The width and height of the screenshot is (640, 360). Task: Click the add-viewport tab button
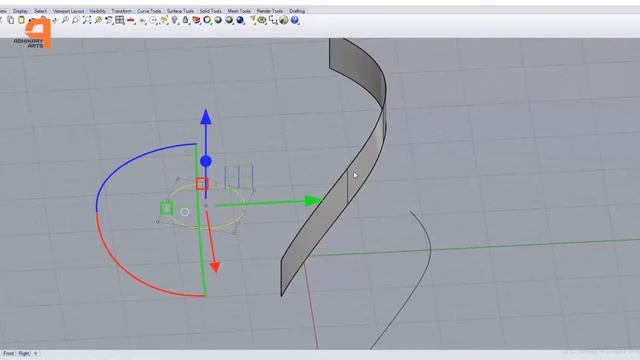click(x=36, y=353)
